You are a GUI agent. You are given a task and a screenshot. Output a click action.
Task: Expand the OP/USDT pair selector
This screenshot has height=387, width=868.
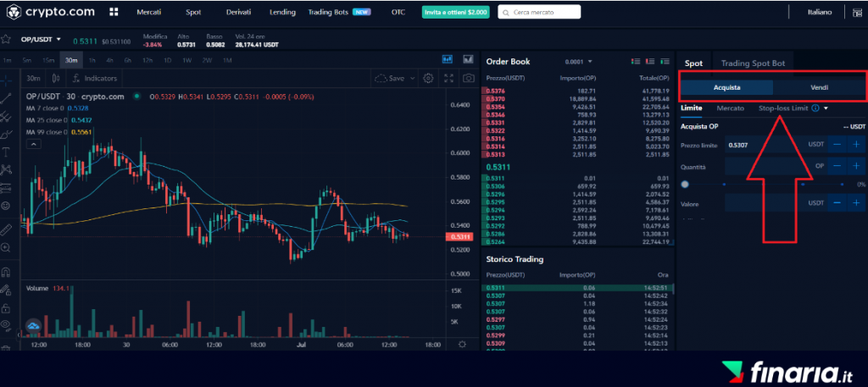(58, 39)
